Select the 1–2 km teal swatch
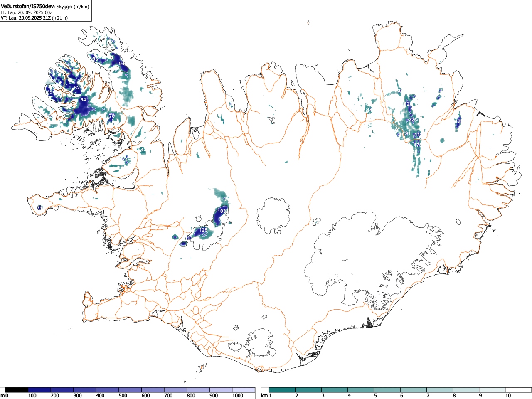 coord(282,390)
